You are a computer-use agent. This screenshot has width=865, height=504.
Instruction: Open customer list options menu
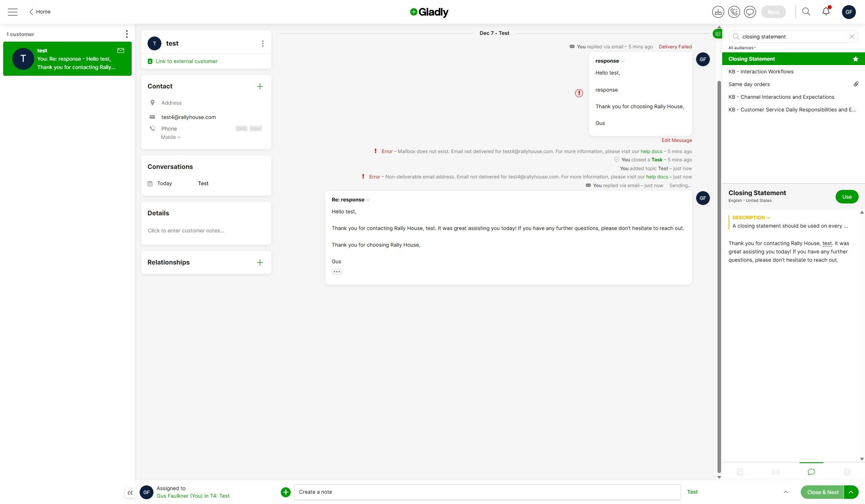tap(127, 34)
